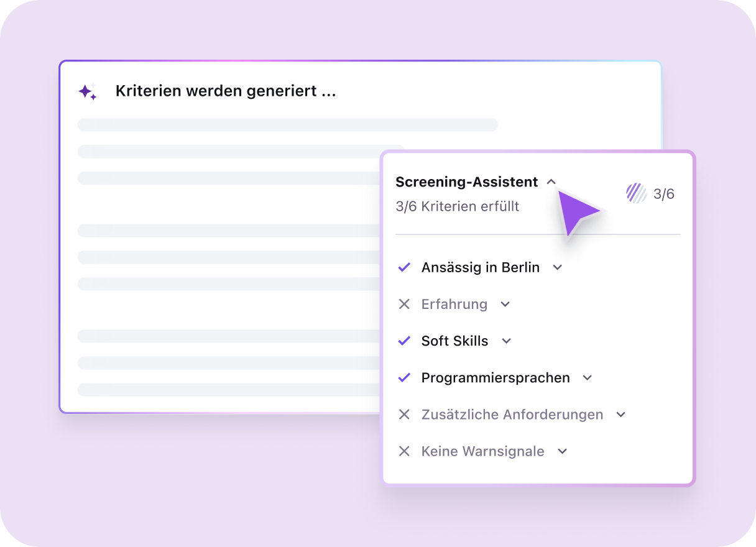Screen dimensions: 756x547
Task: Collapse the Screening-Assistent panel via its chevron
Action: coord(551,182)
